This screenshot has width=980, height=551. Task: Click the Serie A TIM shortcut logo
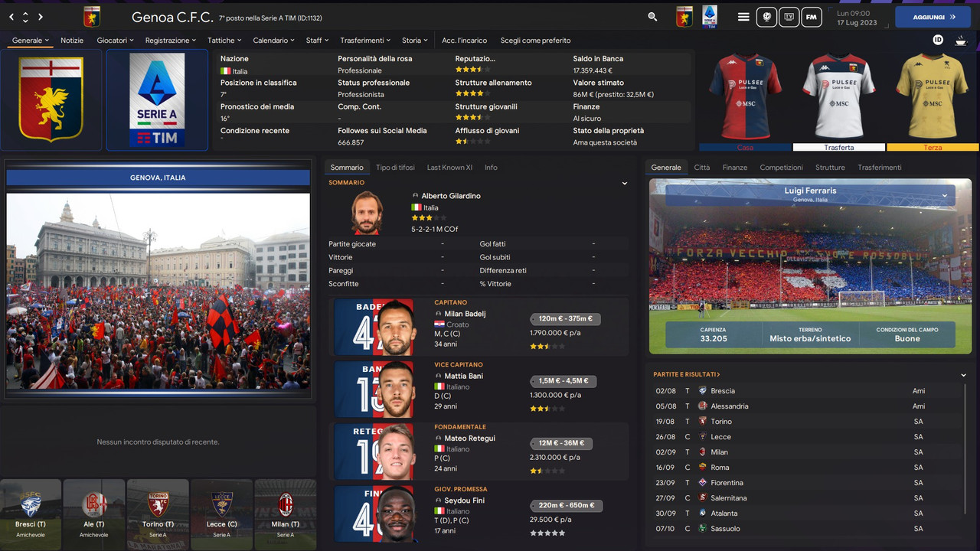pyautogui.click(x=710, y=16)
